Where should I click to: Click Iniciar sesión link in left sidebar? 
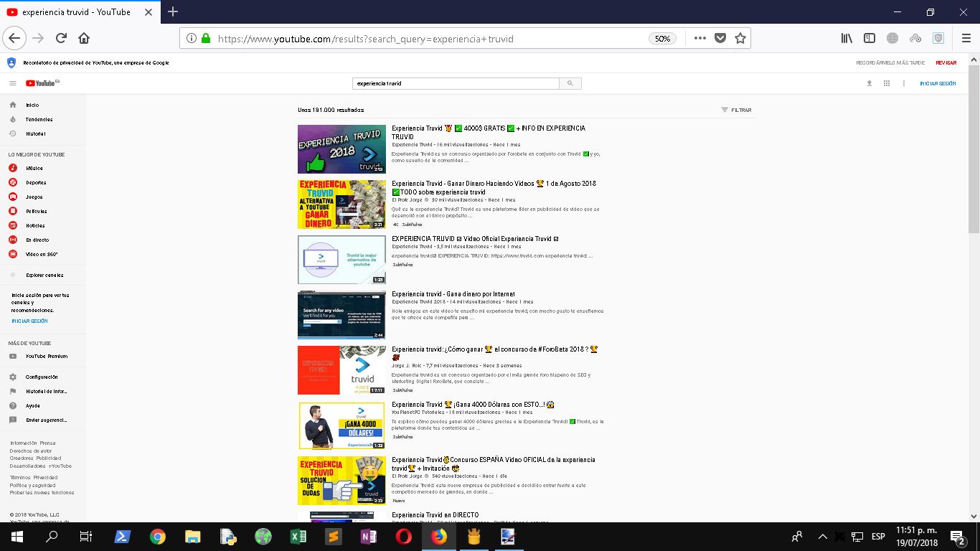click(29, 321)
